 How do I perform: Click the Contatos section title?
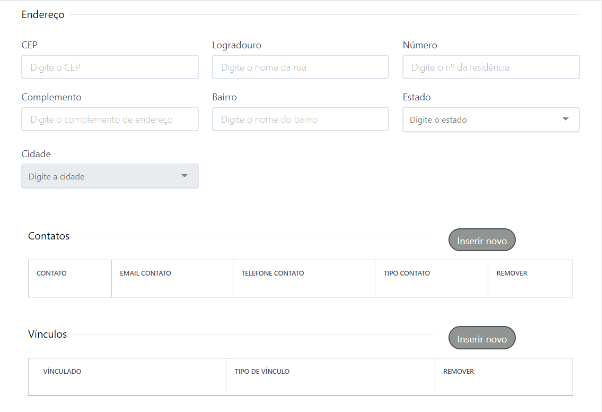[x=49, y=236]
